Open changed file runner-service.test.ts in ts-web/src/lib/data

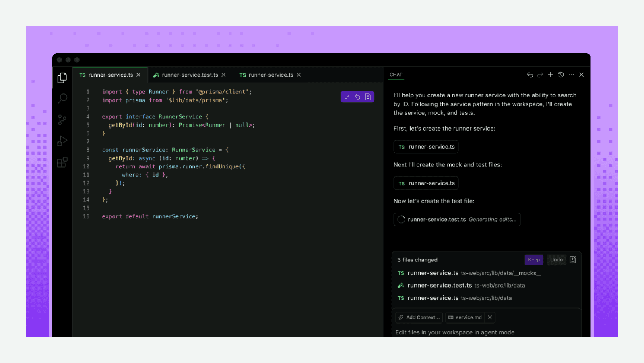(x=461, y=286)
